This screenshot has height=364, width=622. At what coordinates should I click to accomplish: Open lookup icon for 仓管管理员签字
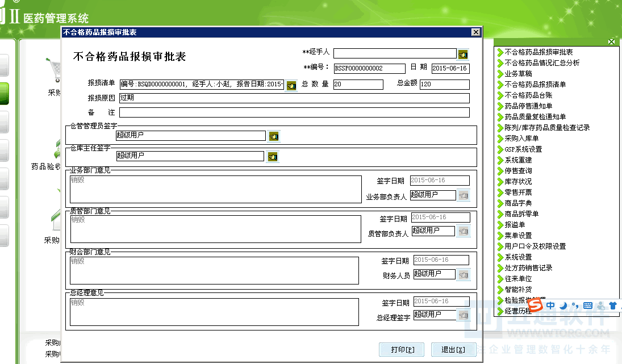tap(274, 136)
